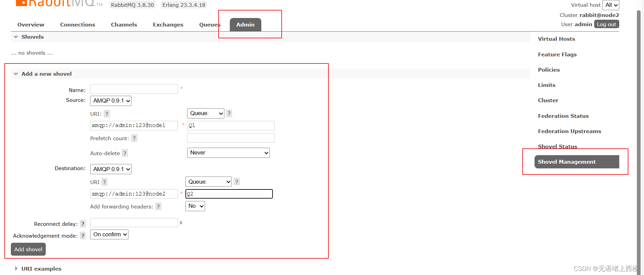Image resolution: width=644 pixels, height=275 pixels.
Task: Open help for source Queue selector
Action: pyautogui.click(x=229, y=113)
